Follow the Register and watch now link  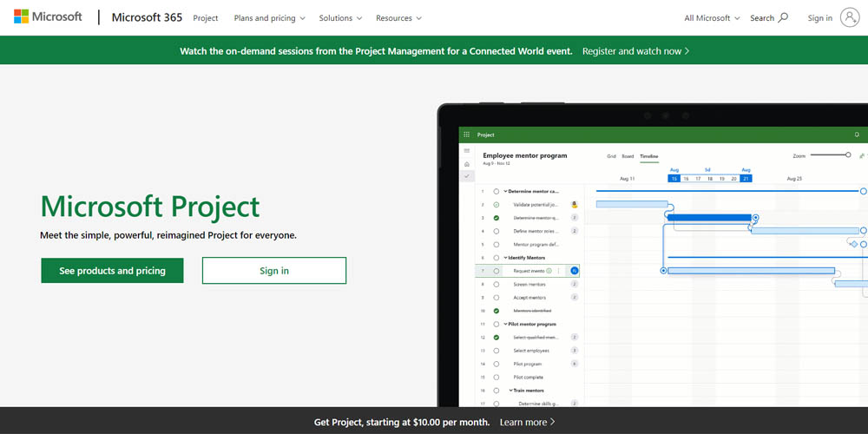pos(635,51)
